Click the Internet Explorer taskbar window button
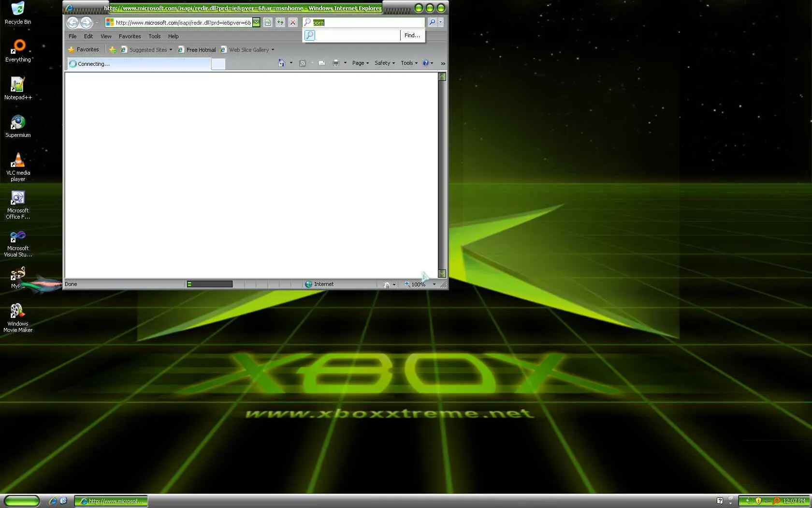 click(x=111, y=501)
